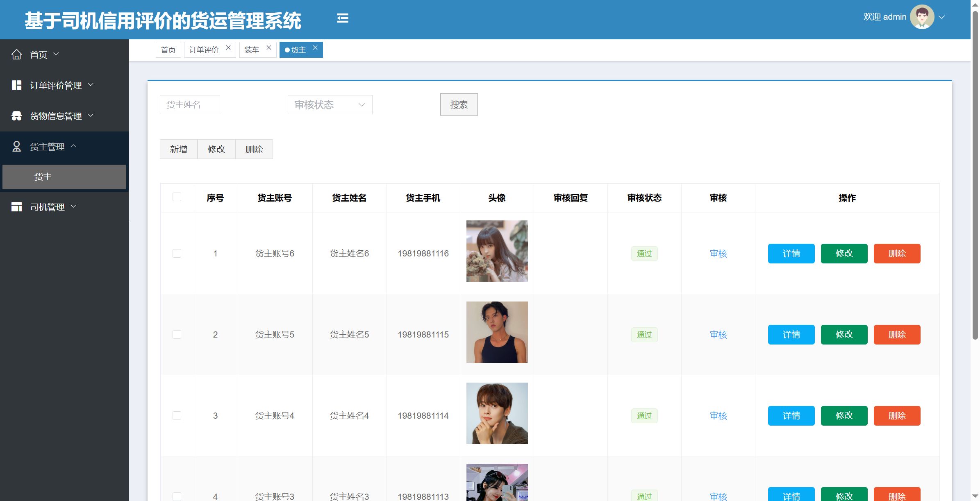
Task: Expand the 货物信息管理 menu
Action: (x=91, y=116)
